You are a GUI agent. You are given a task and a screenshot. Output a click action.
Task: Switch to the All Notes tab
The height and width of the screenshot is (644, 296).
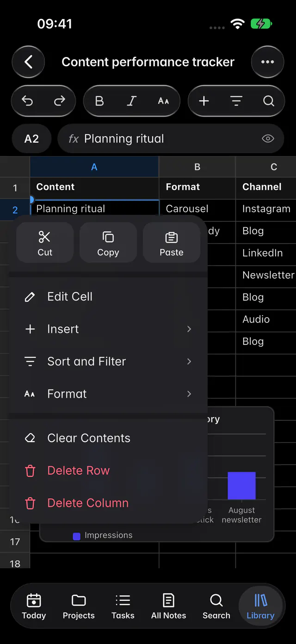(x=169, y=606)
